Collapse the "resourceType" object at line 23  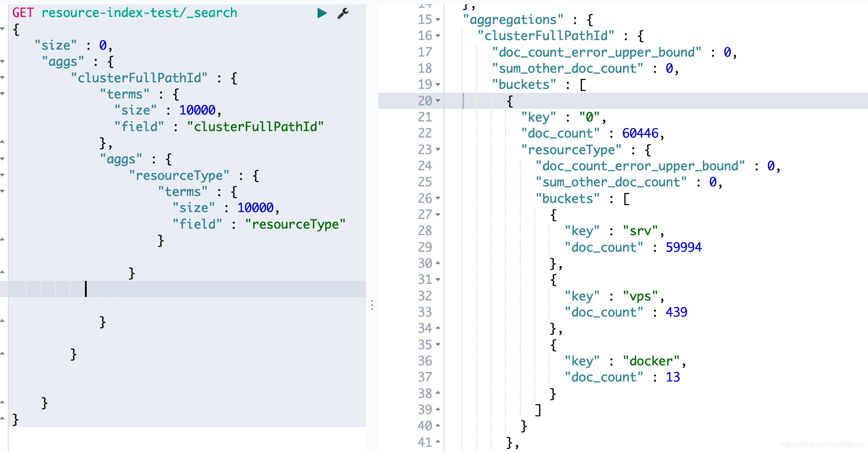(438, 149)
